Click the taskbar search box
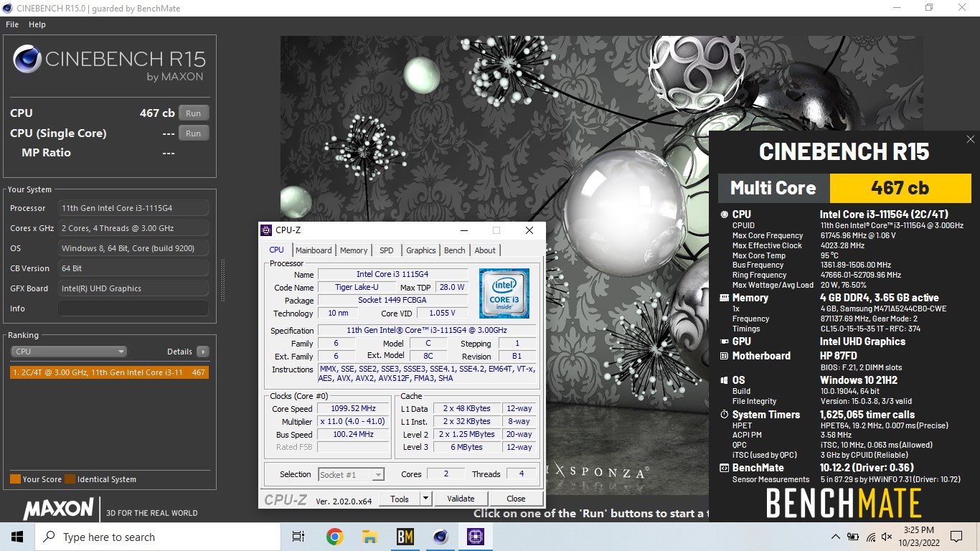 [158, 537]
